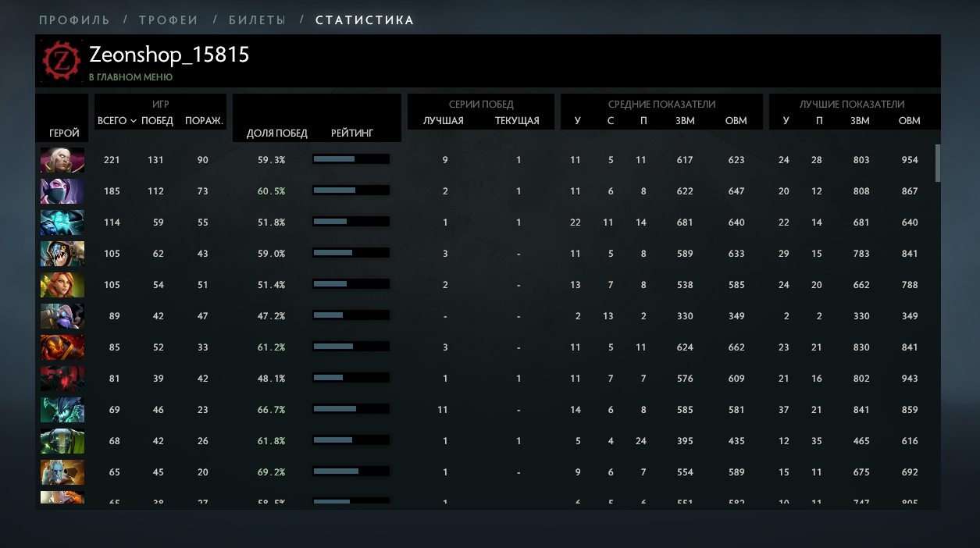Viewport: 980px width, 548px height.
Task: Switch to the ПРОФИЛЬ tab
Action: point(74,20)
